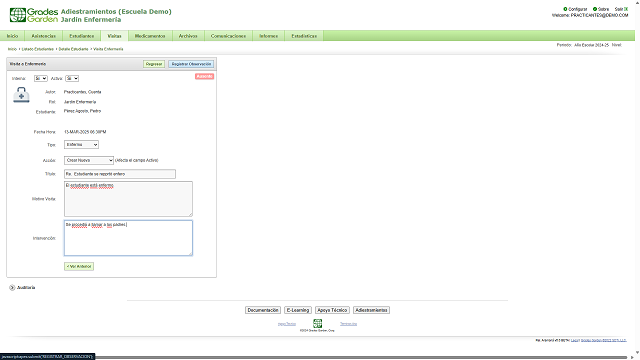Click the horizontal scrollbar at bottom
640x360 pixels.
tap(361, 357)
